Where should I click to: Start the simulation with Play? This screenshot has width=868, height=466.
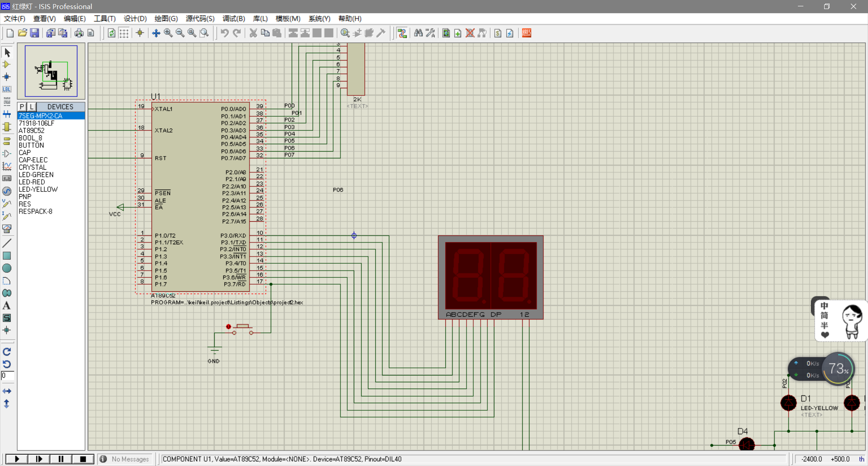click(17, 459)
